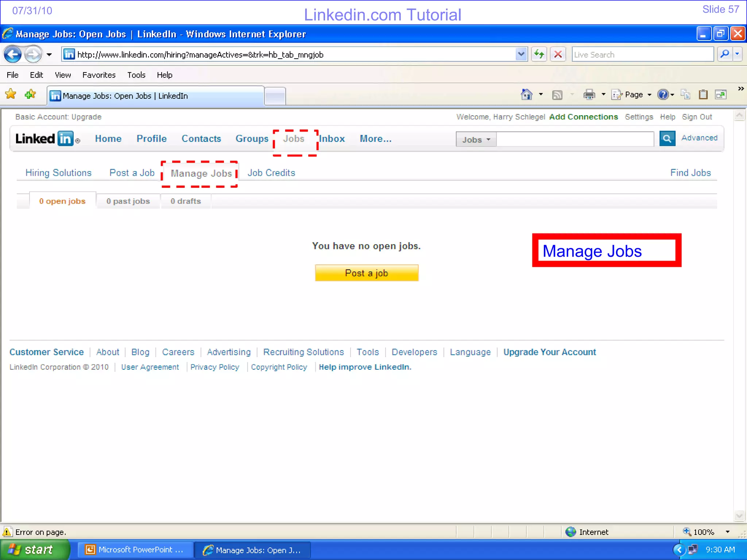747x560 pixels.
Task: Select the 0 past jobs tab
Action: click(x=128, y=201)
